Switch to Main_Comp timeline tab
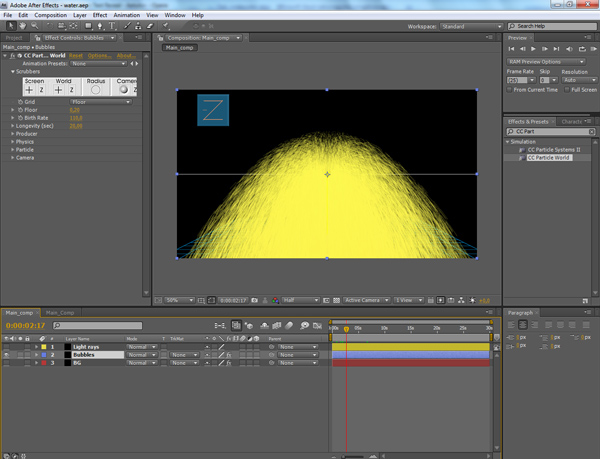 (x=60, y=313)
